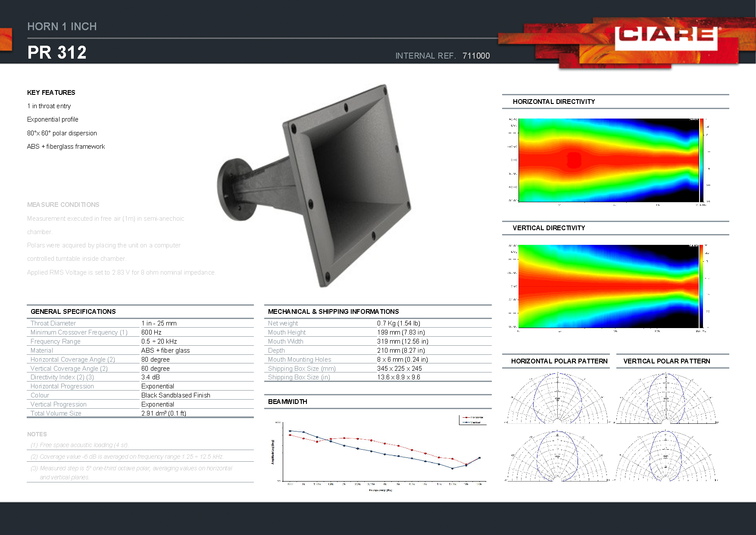The width and height of the screenshot is (756, 535).
Task: Click the '3.4 dB' value
Action: click(x=150, y=377)
